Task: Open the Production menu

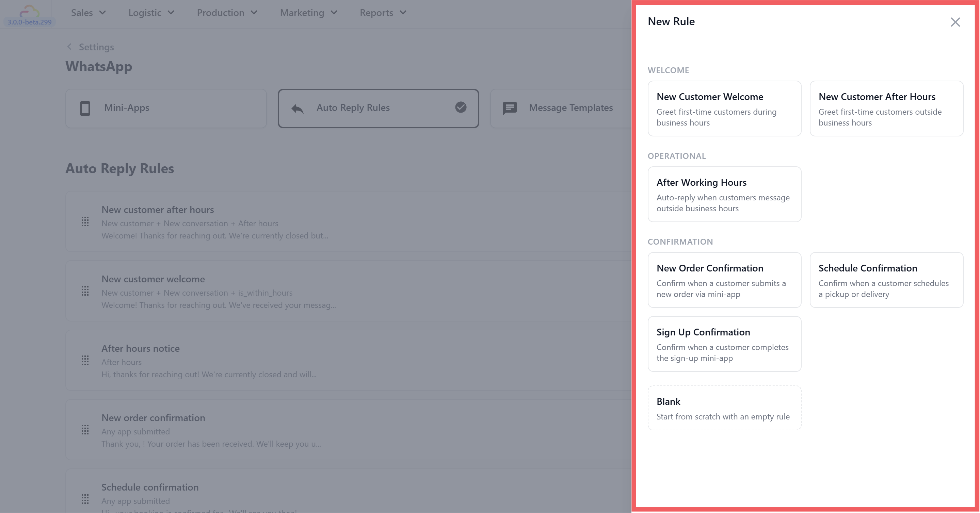Action: pos(227,13)
